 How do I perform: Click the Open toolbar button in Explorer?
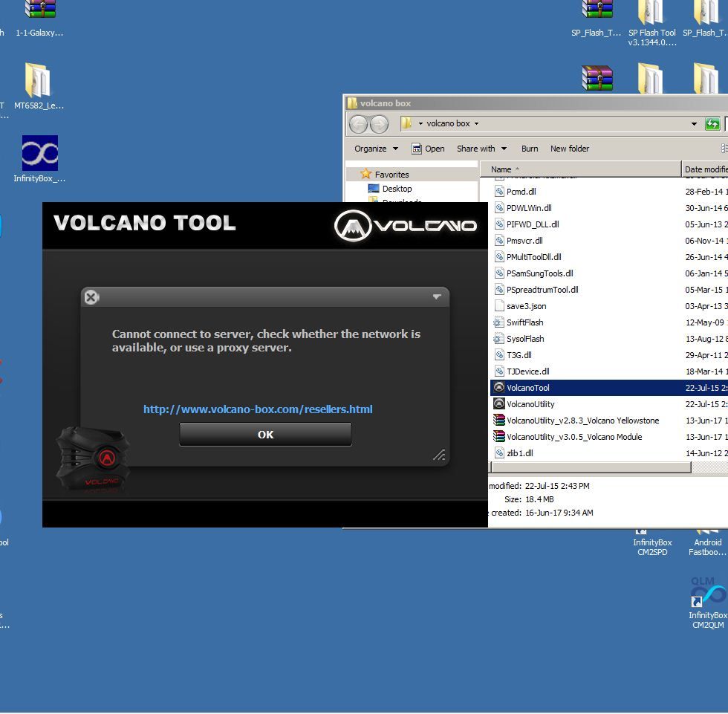click(x=428, y=149)
